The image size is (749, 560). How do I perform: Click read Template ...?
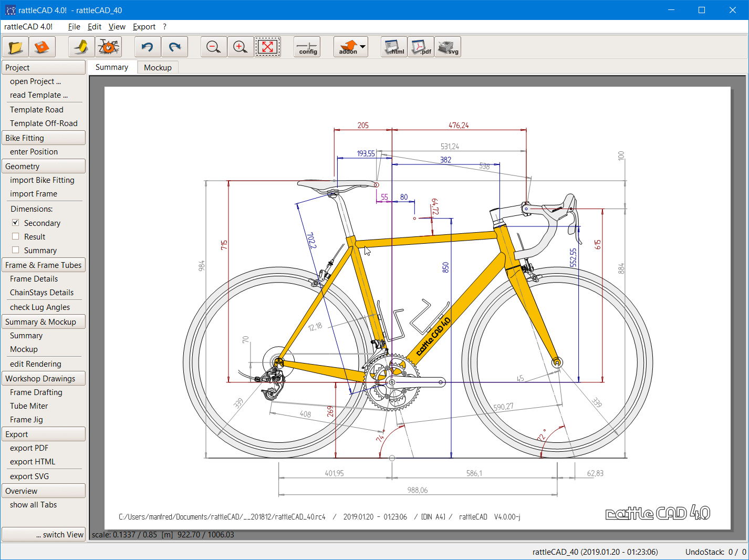point(39,95)
